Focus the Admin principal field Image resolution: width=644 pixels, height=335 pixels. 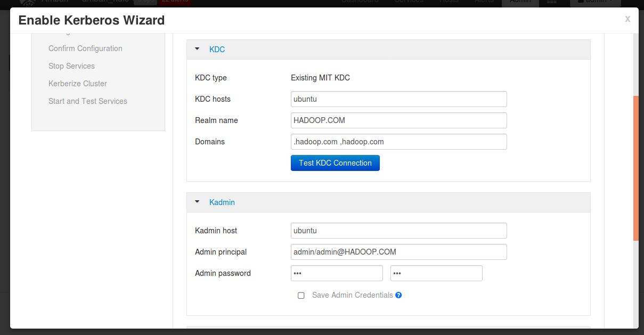click(x=398, y=252)
